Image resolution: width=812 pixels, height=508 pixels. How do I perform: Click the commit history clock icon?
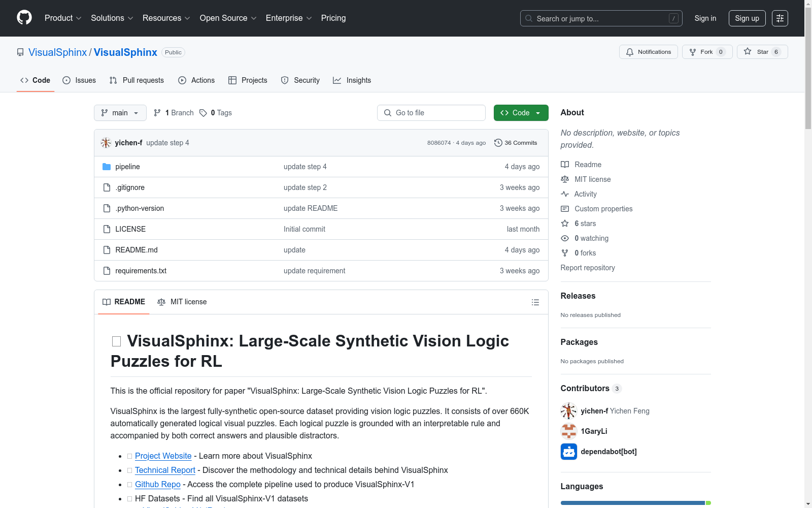[498, 143]
